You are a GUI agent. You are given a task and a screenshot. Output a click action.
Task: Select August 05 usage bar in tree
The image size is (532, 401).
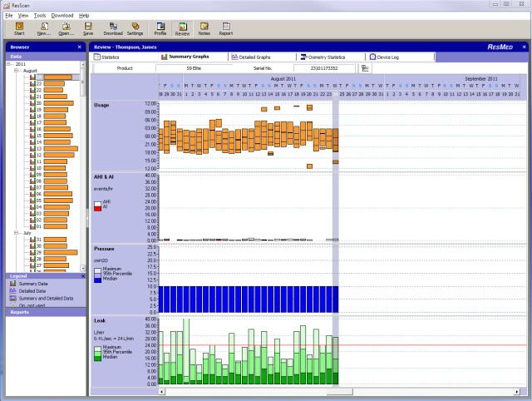pyautogui.click(x=58, y=200)
